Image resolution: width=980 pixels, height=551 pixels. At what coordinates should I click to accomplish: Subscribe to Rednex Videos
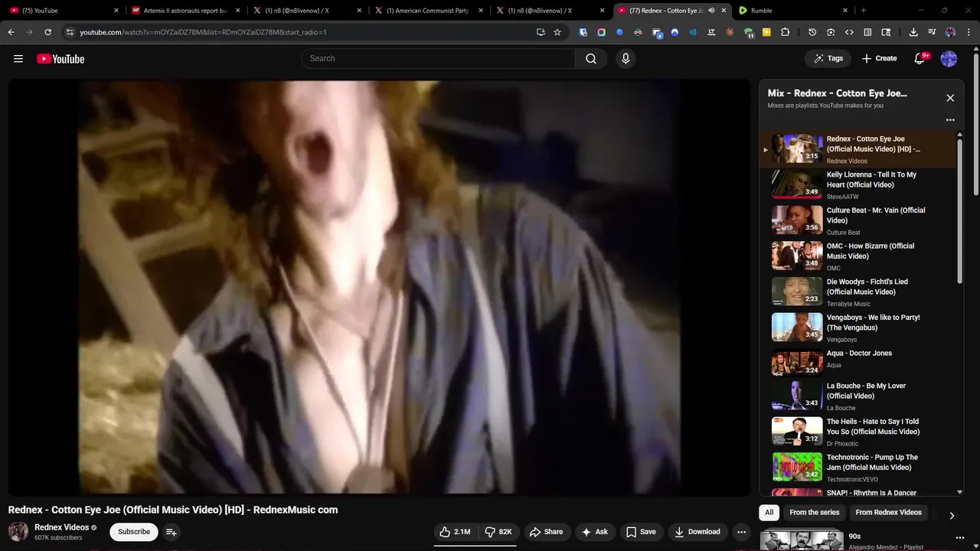pos(134,532)
